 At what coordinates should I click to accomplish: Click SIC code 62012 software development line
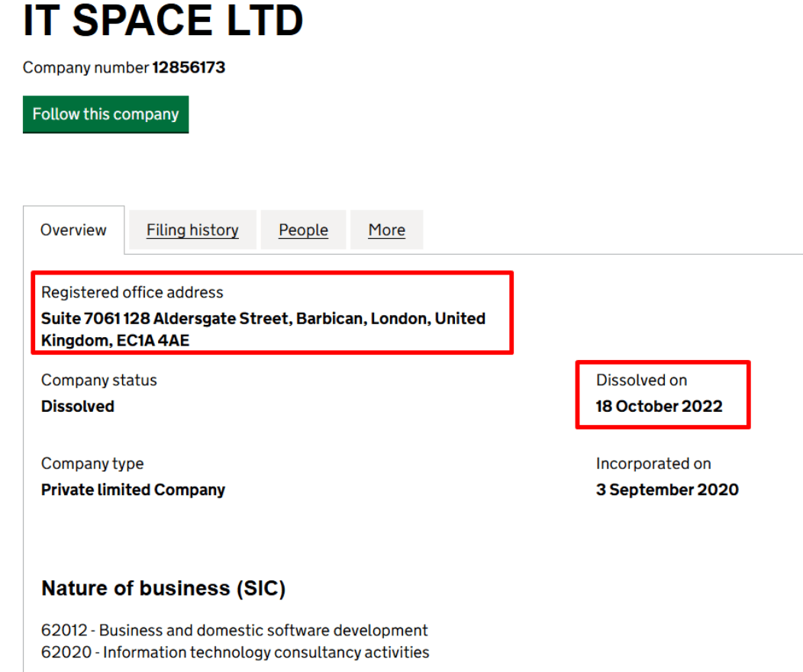coord(234,631)
